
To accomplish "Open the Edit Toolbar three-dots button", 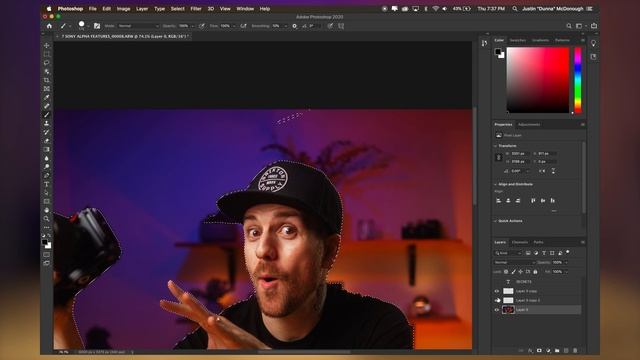I will [47, 227].
